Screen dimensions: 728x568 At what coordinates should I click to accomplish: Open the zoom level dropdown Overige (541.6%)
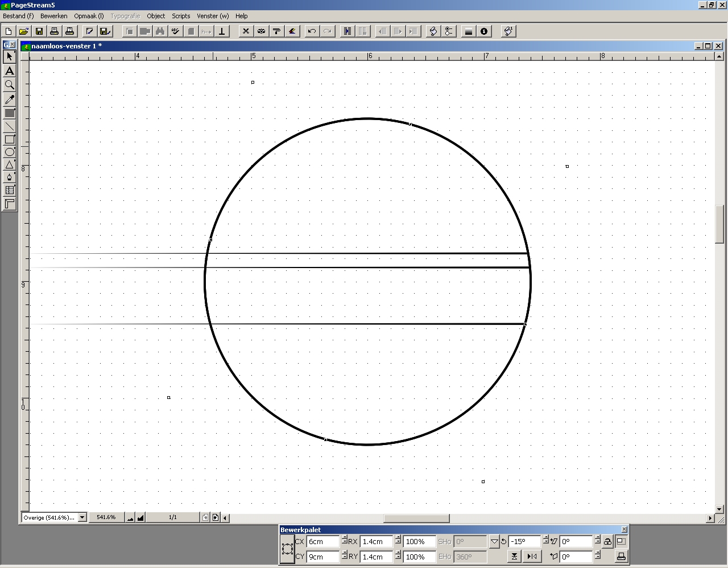coord(82,517)
